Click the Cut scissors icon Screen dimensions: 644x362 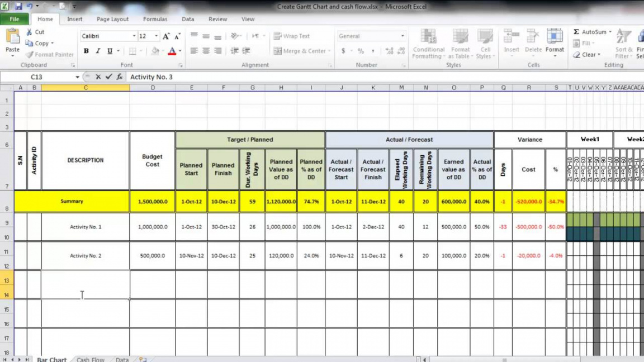pyautogui.click(x=29, y=32)
